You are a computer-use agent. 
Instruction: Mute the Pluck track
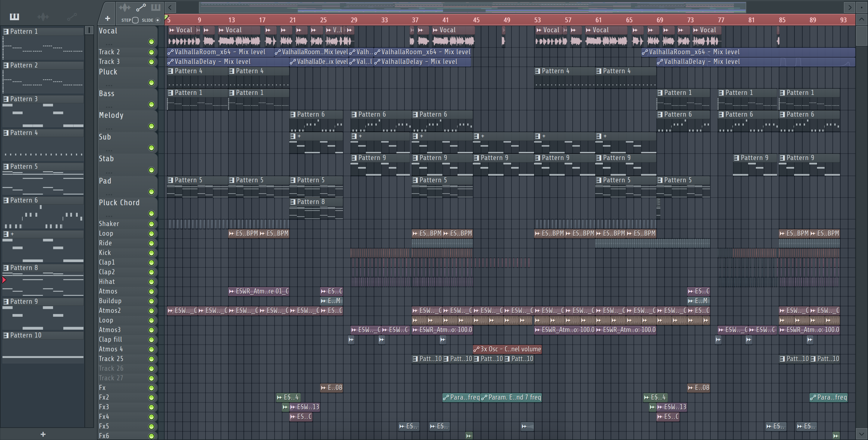pos(152,83)
